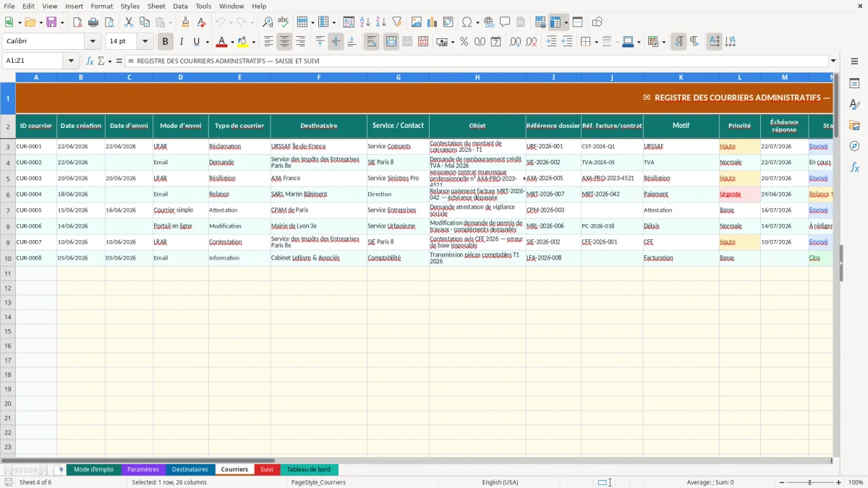Switch to the Suivi sheet tab

click(x=267, y=469)
